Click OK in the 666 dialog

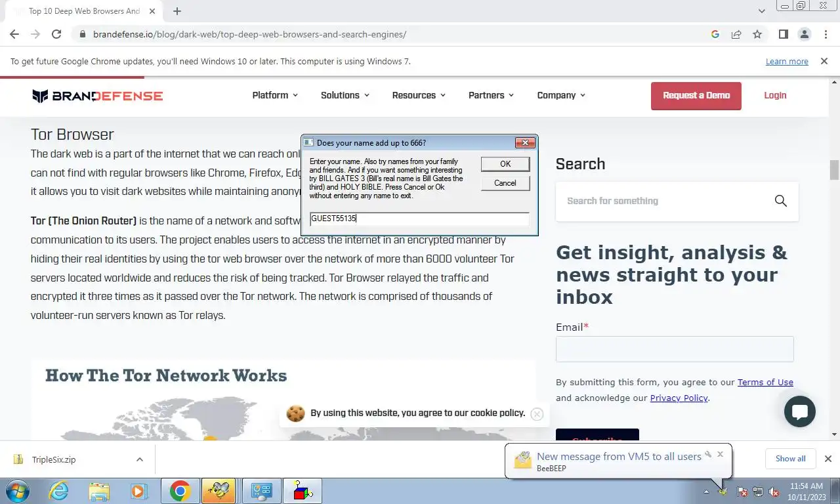click(505, 164)
